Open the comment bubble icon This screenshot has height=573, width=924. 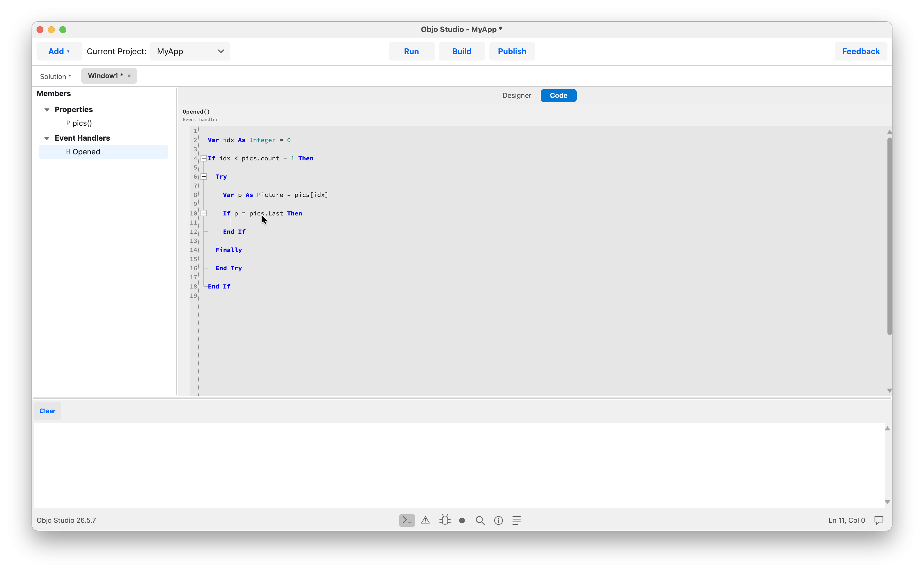pyautogui.click(x=879, y=520)
